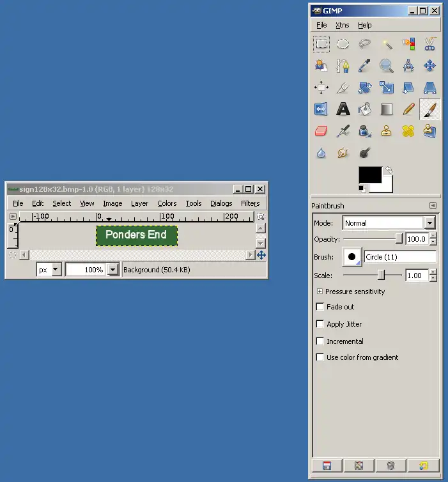Activate the Bucket Fill tool

coord(365,109)
